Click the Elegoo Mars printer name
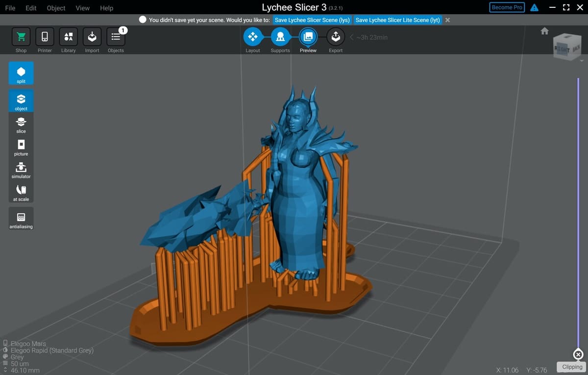The height and width of the screenshot is (375, 588). point(28,344)
